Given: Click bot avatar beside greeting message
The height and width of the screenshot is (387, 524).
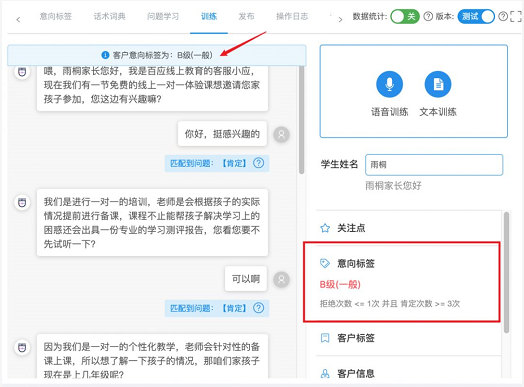Looking at the screenshot, I should point(22,72).
